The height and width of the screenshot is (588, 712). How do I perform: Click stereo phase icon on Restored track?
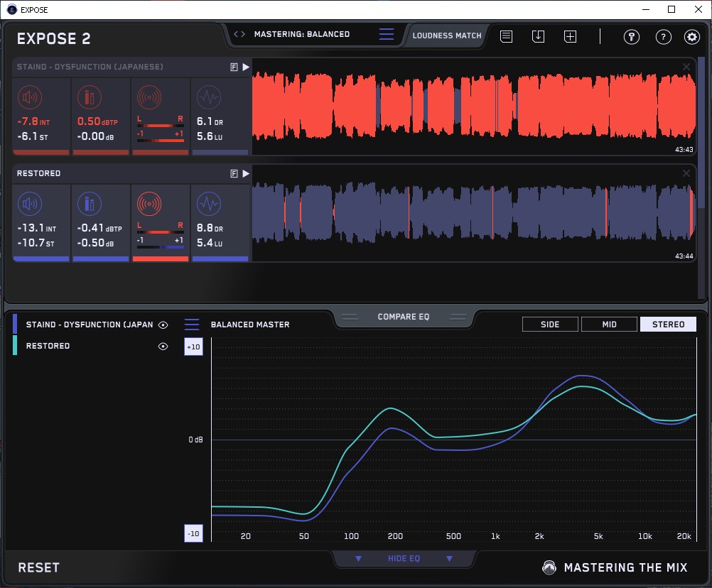click(x=149, y=204)
